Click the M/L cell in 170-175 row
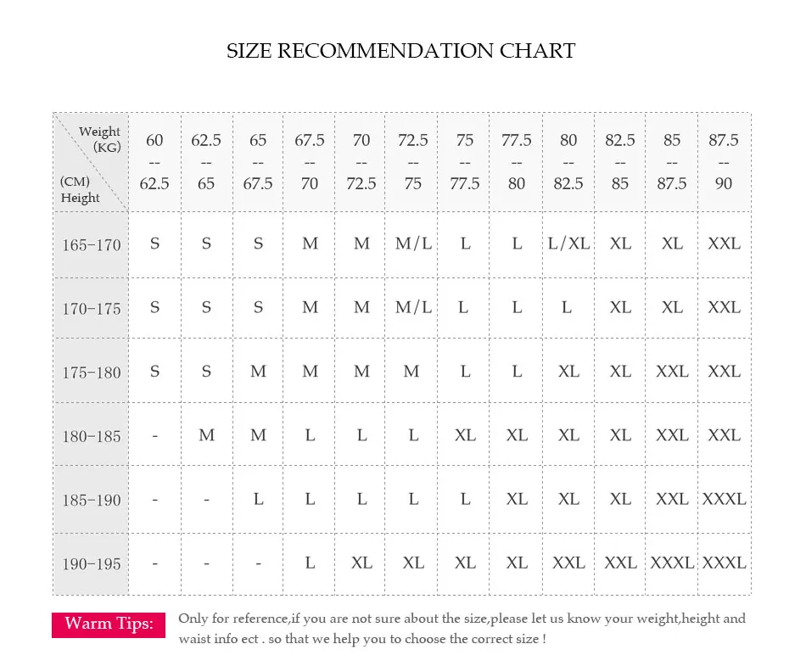 pyautogui.click(x=413, y=307)
